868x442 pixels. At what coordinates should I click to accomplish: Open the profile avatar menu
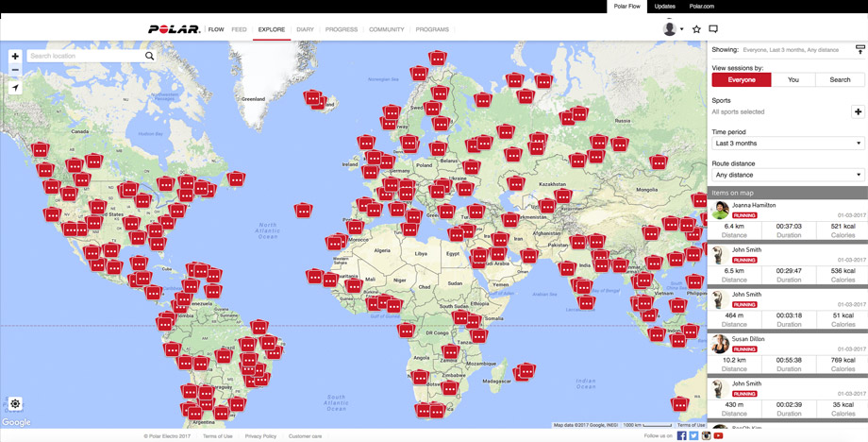click(672, 29)
